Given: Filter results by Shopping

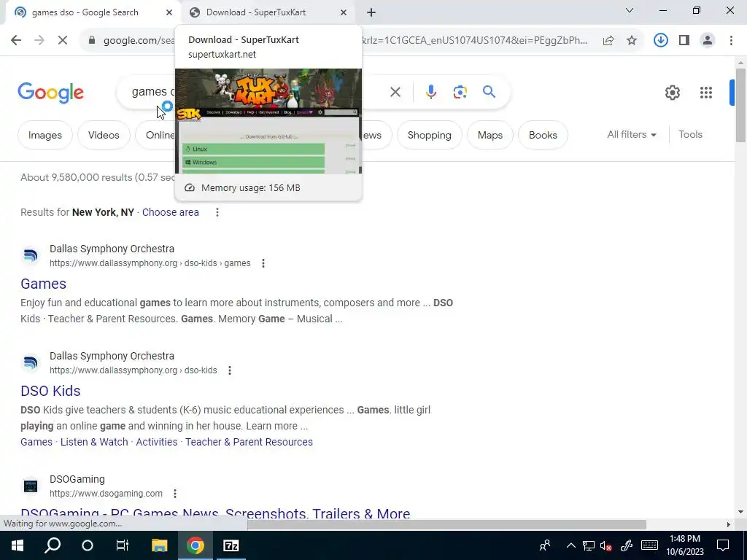Looking at the screenshot, I should click(x=429, y=135).
